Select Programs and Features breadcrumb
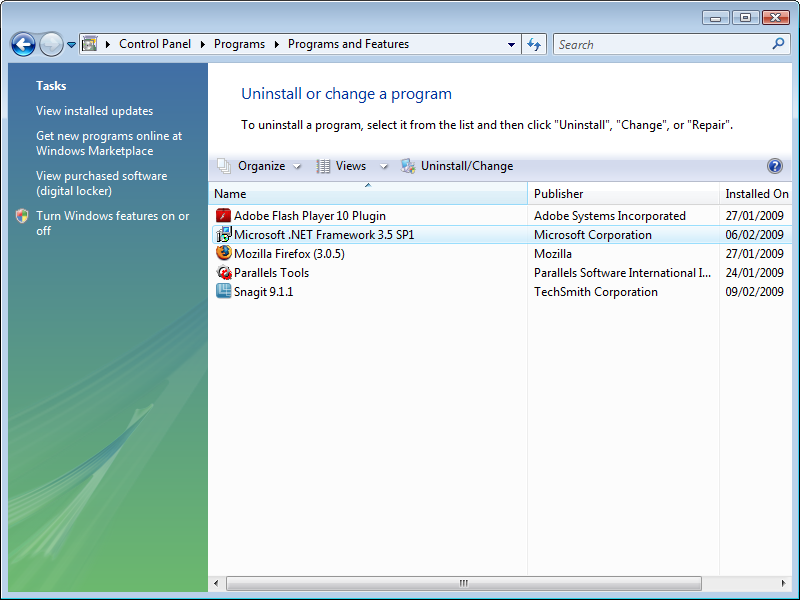800x600 pixels. [348, 44]
